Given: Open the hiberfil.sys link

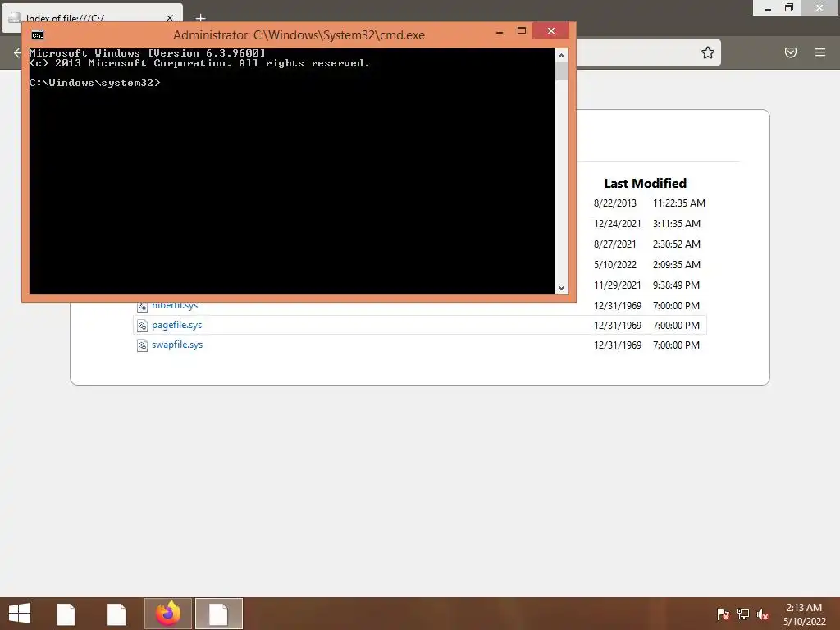Looking at the screenshot, I should (175, 305).
